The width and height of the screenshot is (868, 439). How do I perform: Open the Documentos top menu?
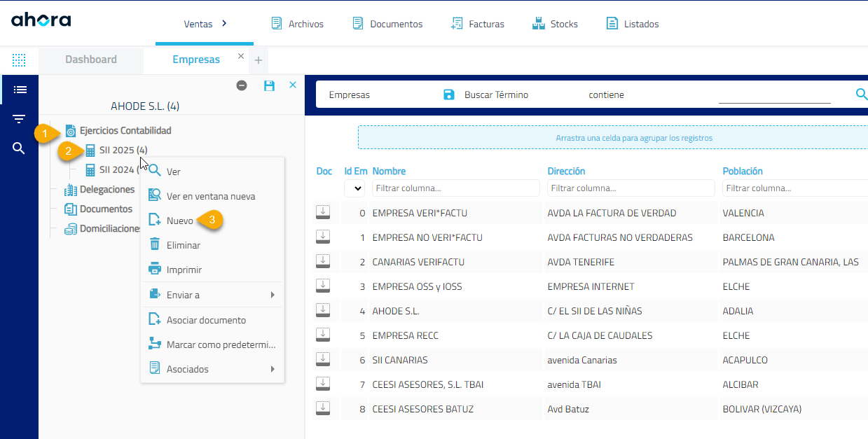tap(387, 24)
